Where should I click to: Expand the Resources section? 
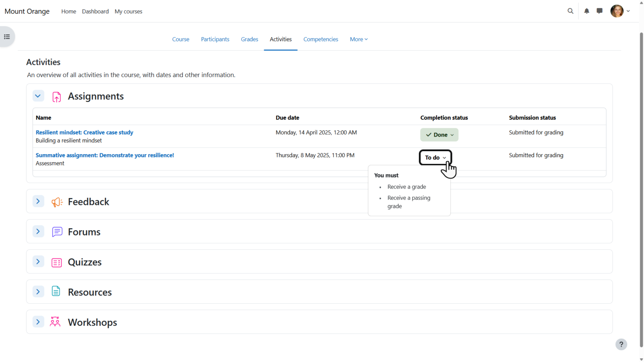[38, 291]
